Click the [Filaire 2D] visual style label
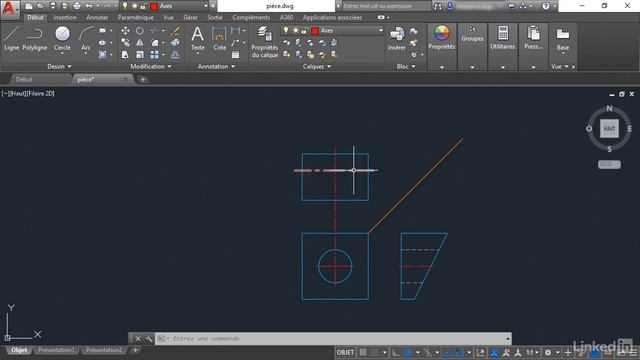Screen dimensions: 640x360 pos(41,93)
